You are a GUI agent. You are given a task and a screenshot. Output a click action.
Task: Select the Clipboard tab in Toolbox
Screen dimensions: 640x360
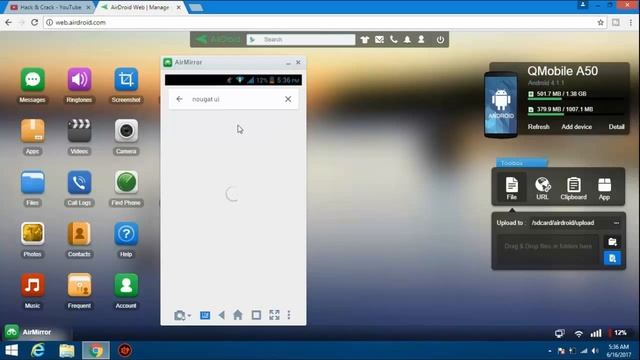coord(573,188)
